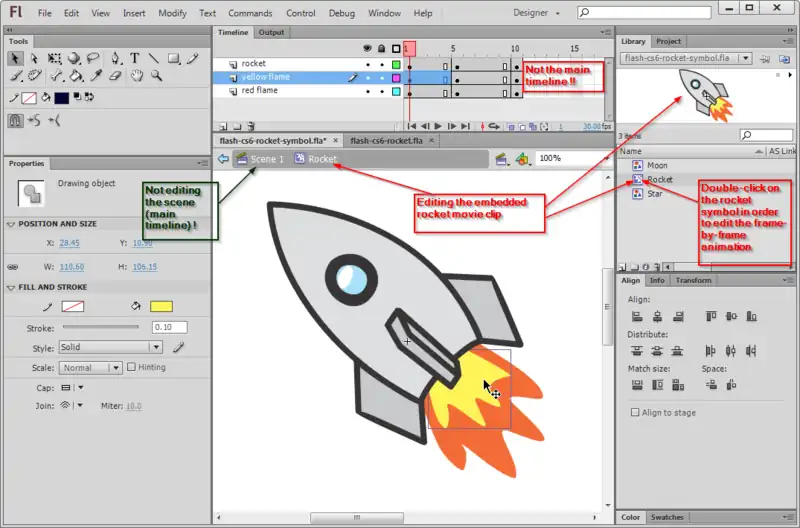Pick the Eraser tool
This screenshot has width=800, height=528.
[x=114, y=75]
